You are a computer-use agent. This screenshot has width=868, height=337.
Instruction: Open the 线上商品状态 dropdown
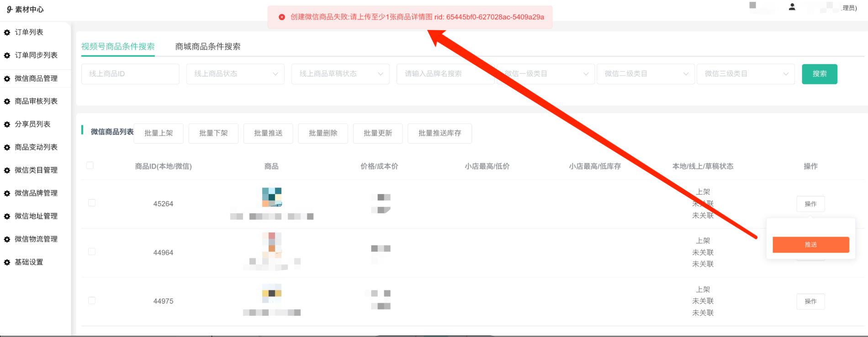[x=235, y=74]
